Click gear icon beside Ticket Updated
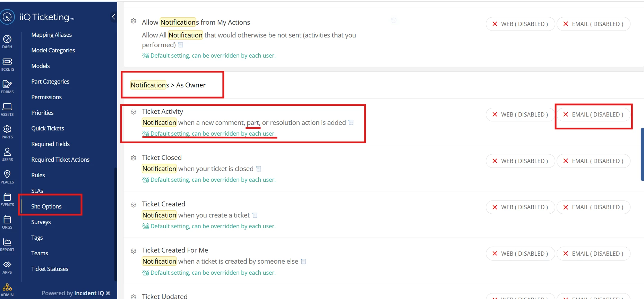Screen dimensions: 644x299 [134, 297]
